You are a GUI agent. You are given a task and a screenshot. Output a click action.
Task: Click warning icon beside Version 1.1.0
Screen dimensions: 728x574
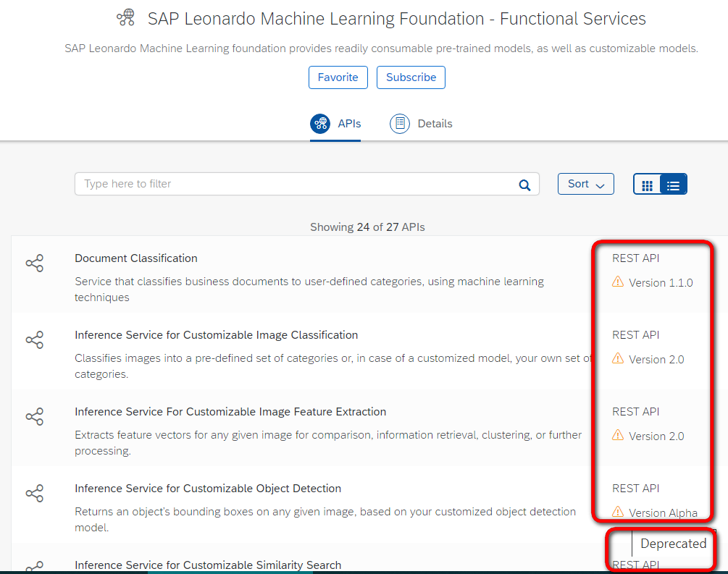(x=618, y=282)
